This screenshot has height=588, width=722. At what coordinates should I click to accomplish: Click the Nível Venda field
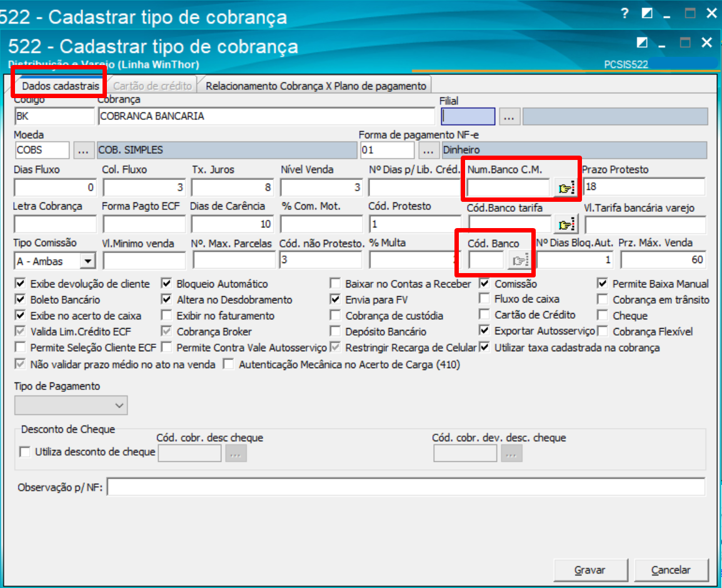click(x=321, y=187)
